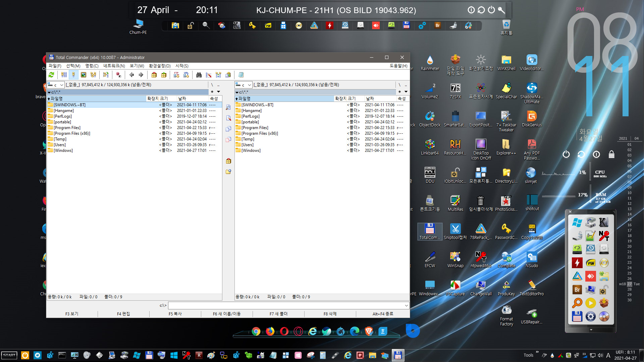Click the Edit file icon in the middle bar

(x=228, y=118)
